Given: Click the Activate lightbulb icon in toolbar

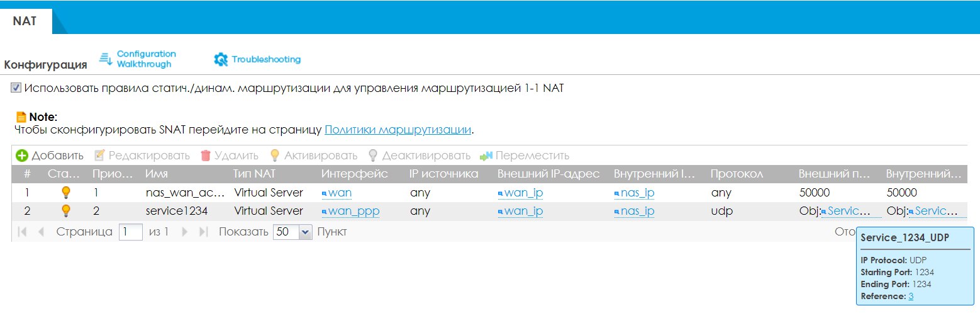Looking at the screenshot, I should [x=274, y=156].
